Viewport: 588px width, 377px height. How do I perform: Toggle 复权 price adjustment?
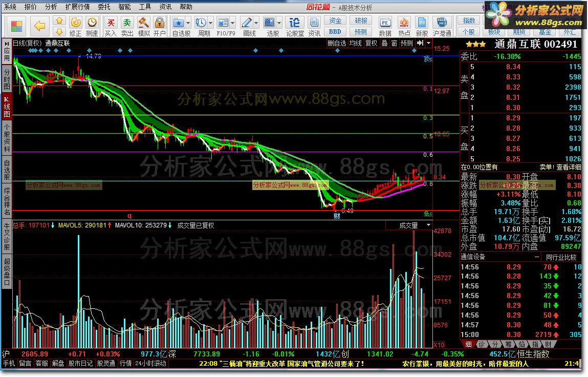point(371,43)
